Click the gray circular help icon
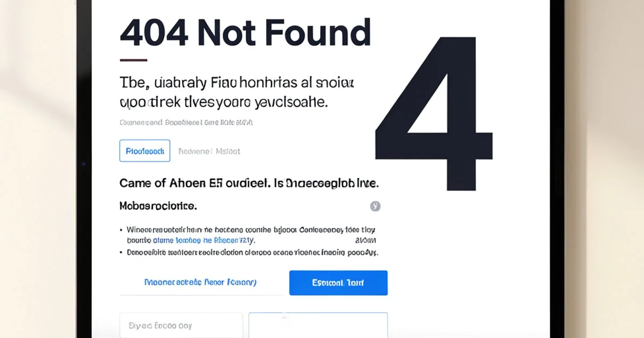 coord(375,206)
